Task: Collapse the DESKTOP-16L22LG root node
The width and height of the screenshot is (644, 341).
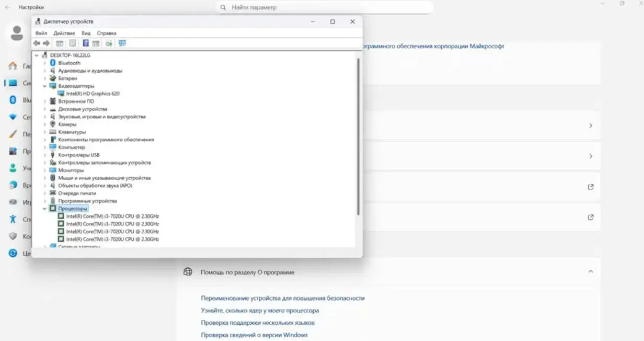Action: point(37,55)
